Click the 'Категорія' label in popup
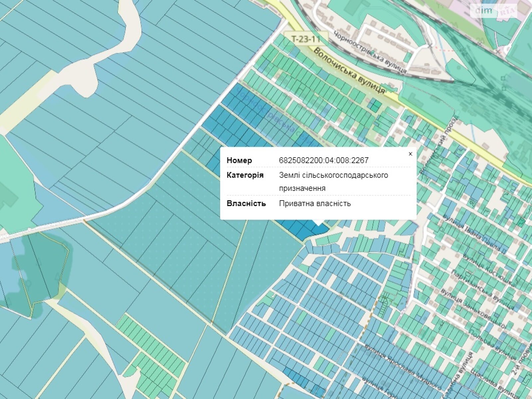This screenshot has width=532, height=399. pos(245,175)
